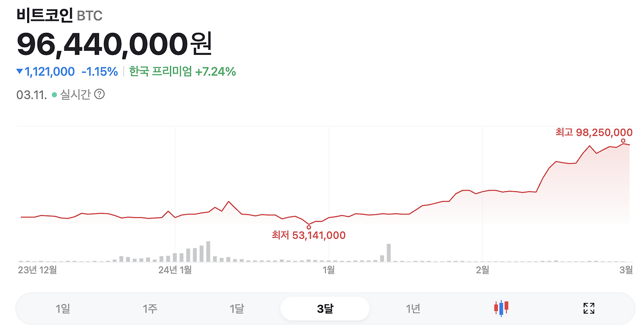
Task: Click the circle marker at 최고 98,250,000
Action: click(623, 141)
